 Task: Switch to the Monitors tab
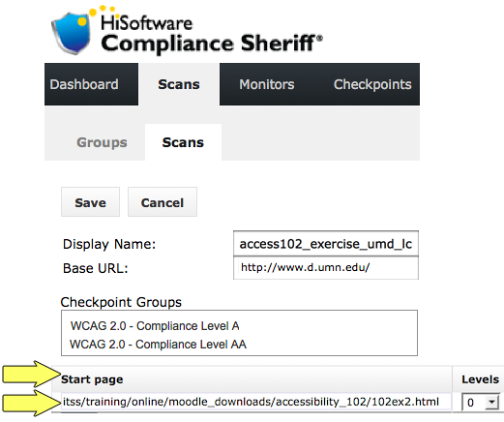[267, 84]
